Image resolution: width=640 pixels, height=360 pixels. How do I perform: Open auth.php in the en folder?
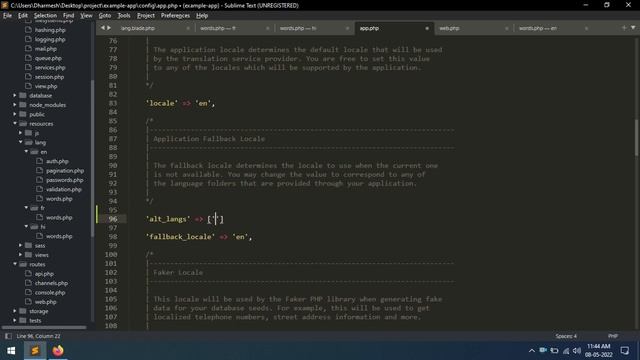[57, 161]
